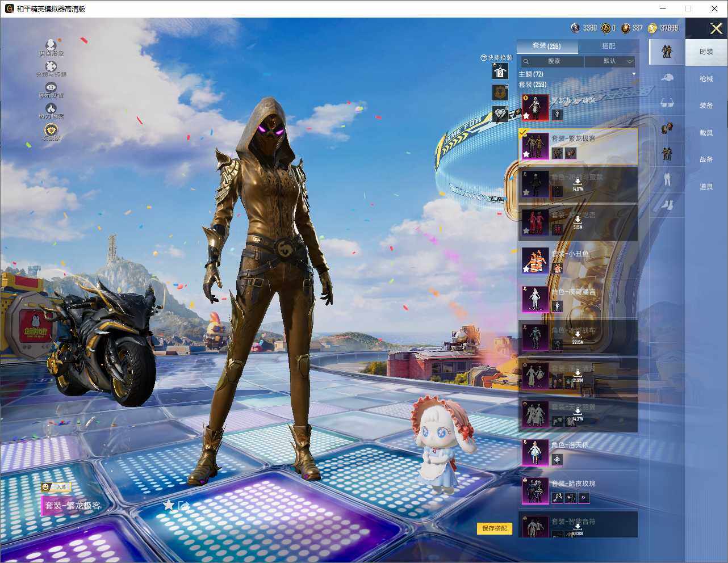Click the second item icon under 繁龙极客

click(571, 153)
